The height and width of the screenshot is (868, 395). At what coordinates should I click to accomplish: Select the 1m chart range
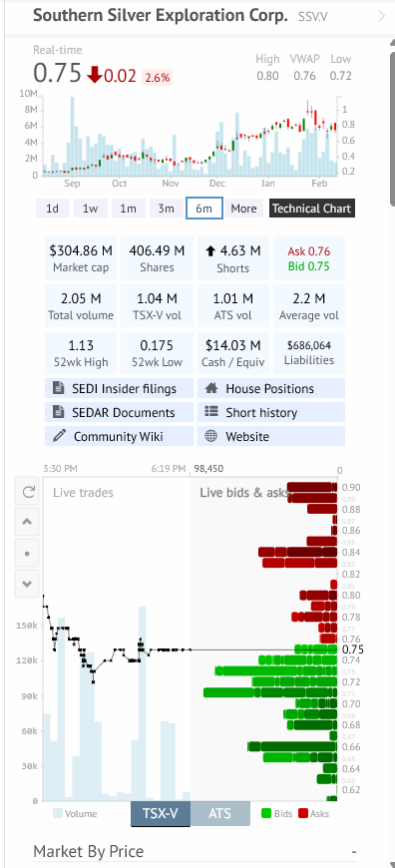pos(129,209)
